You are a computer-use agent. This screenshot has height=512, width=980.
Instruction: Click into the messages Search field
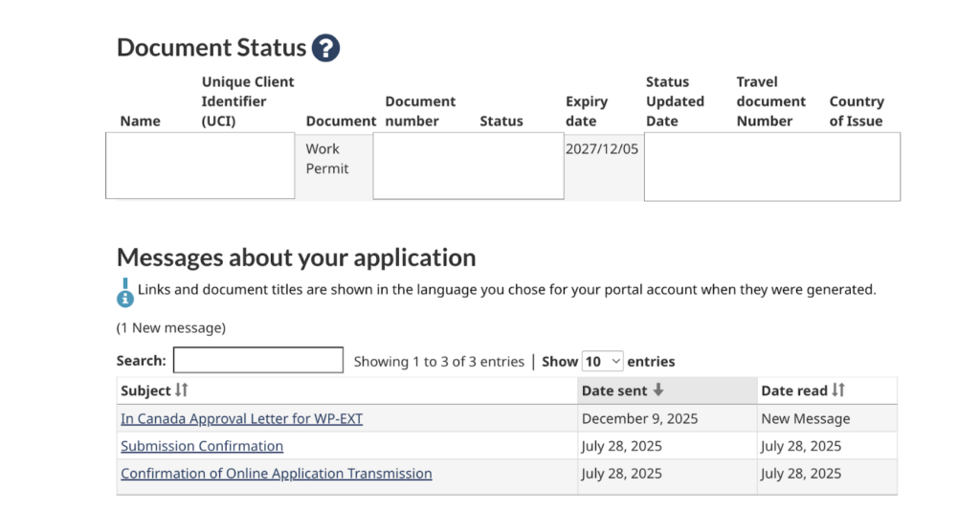coord(258,360)
